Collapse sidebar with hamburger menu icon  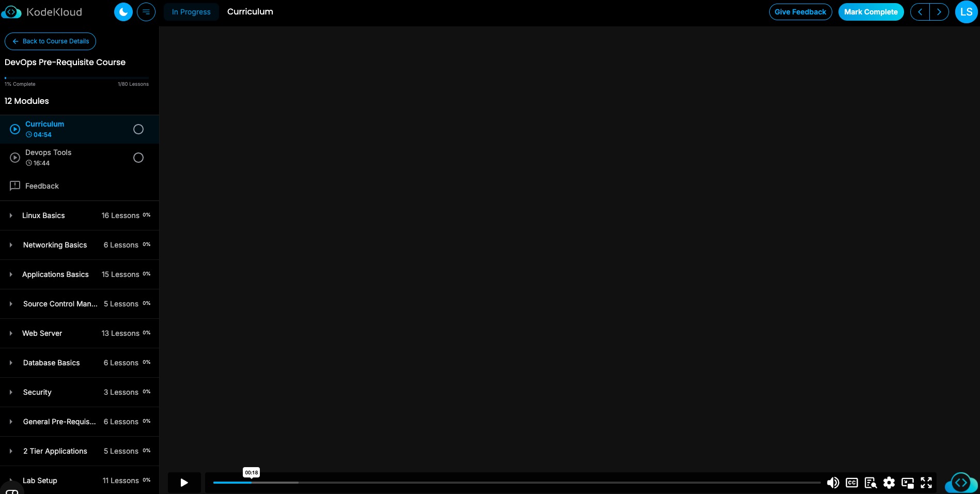tap(146, 12)
